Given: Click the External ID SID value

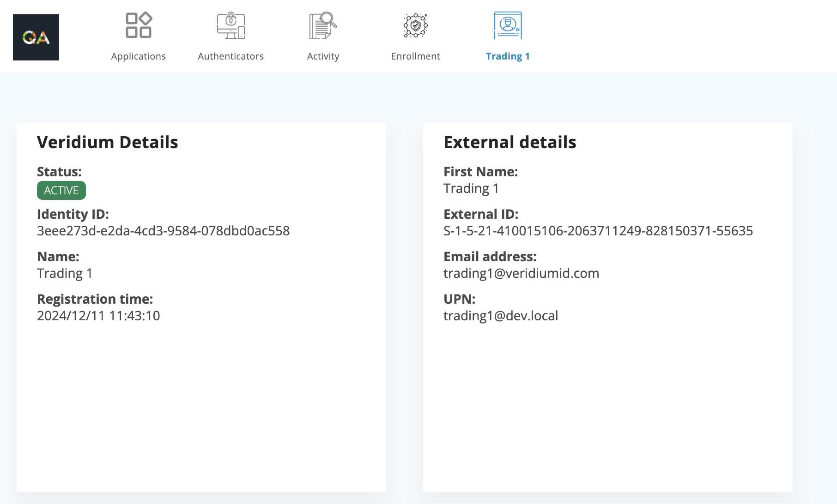Looking at the screenshot, I should click(598, 231).
